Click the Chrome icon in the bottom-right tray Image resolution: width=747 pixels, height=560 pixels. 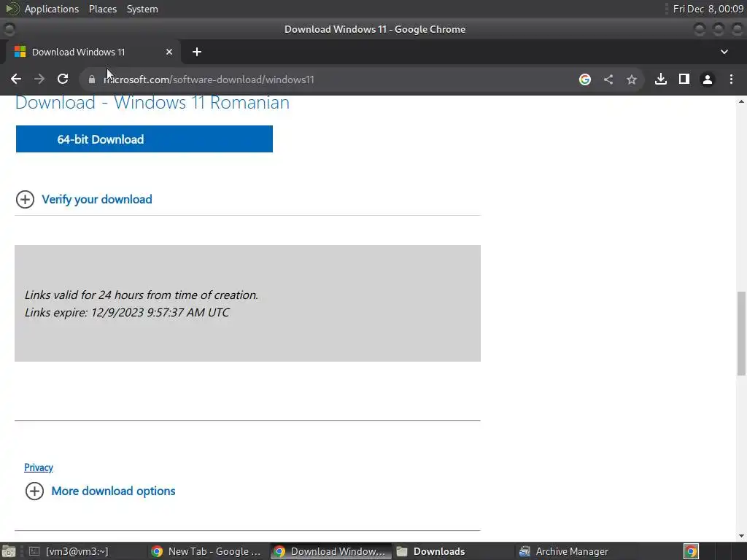(x=691, y=551)
